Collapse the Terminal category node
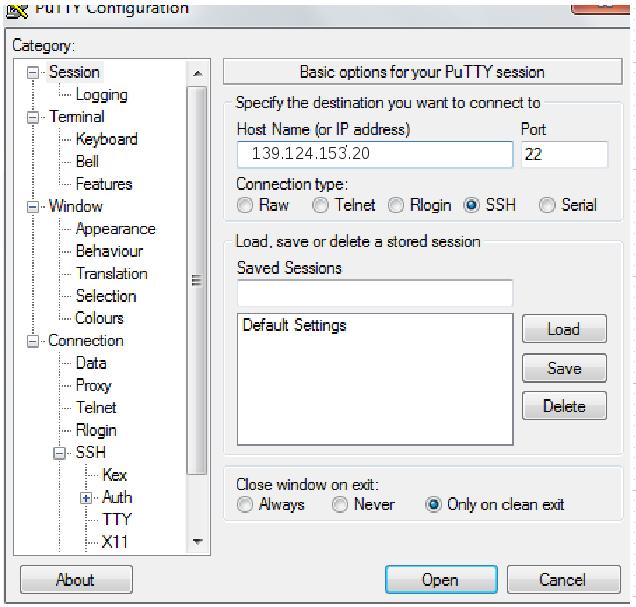Viewport: 636px width, 607px height. [x=33, y=118]
